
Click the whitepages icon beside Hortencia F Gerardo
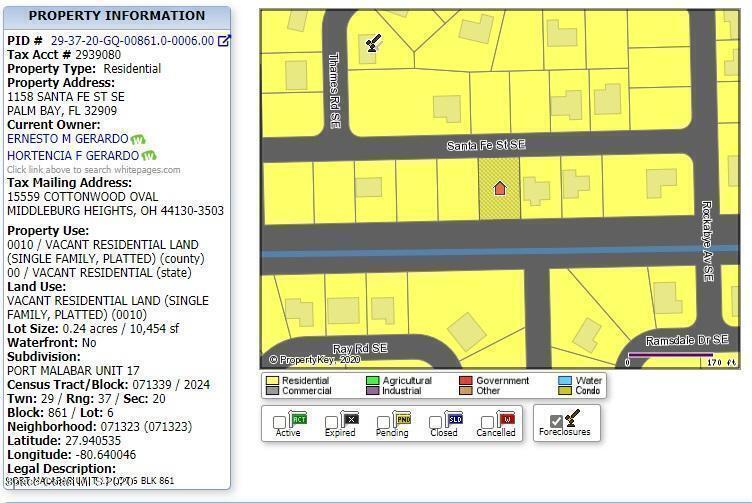click(149, 156)
